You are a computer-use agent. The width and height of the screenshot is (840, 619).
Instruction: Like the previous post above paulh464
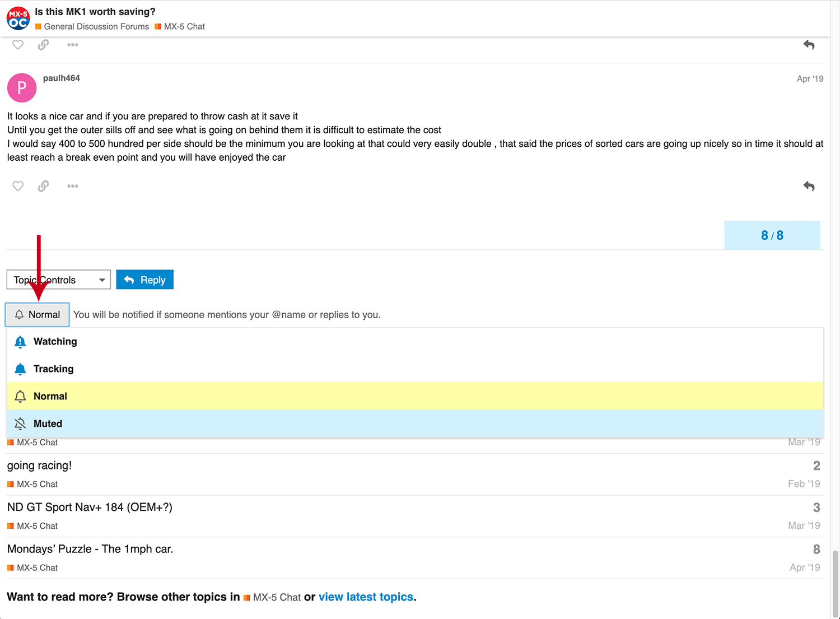(x=18, y=45)
